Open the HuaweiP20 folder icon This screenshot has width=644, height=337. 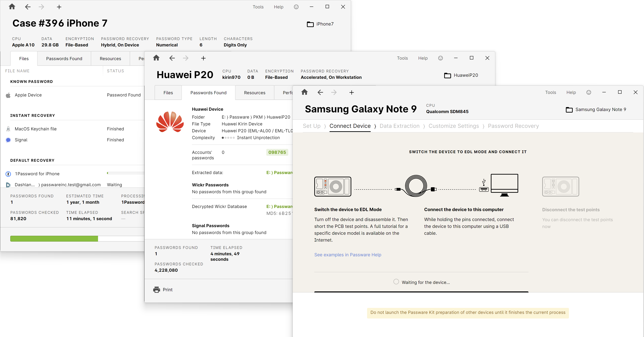447,76
